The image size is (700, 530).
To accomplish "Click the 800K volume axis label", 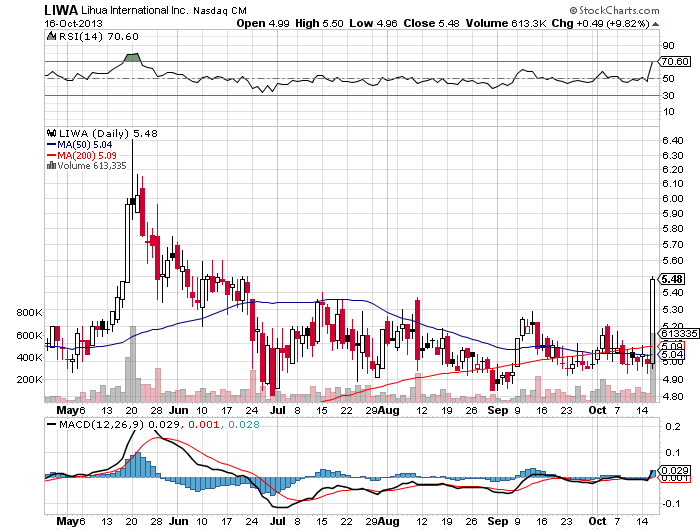I will (x=29, y=312).
